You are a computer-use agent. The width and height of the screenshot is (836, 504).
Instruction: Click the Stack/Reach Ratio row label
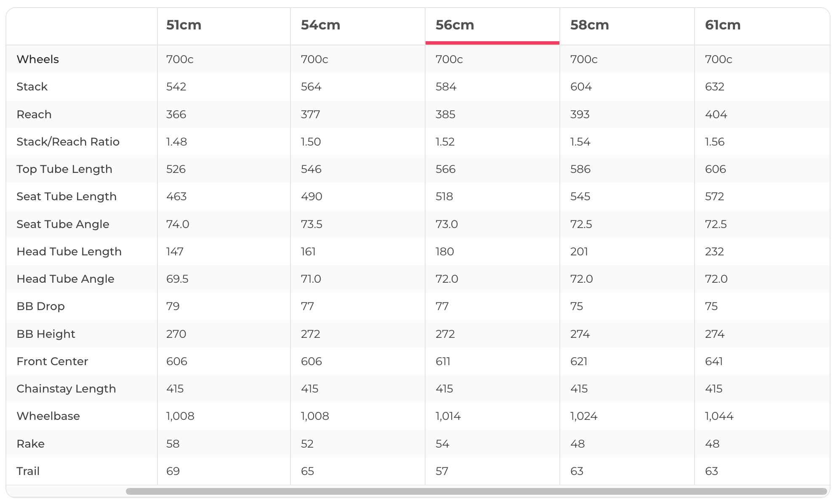click(x=68, y=142)
